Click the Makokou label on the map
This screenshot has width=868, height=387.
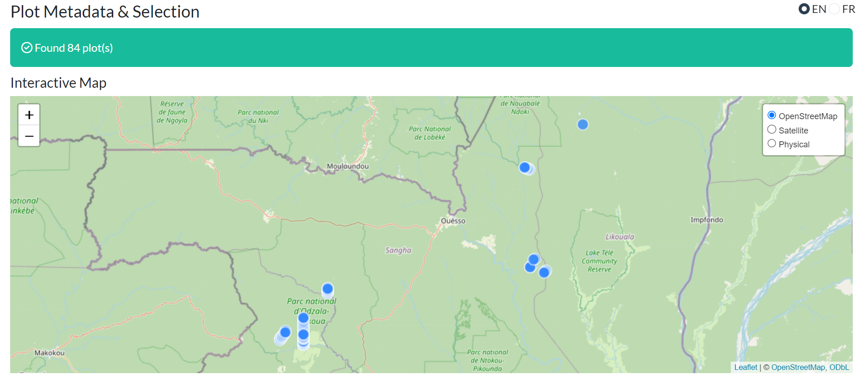(x=49, y=353)
